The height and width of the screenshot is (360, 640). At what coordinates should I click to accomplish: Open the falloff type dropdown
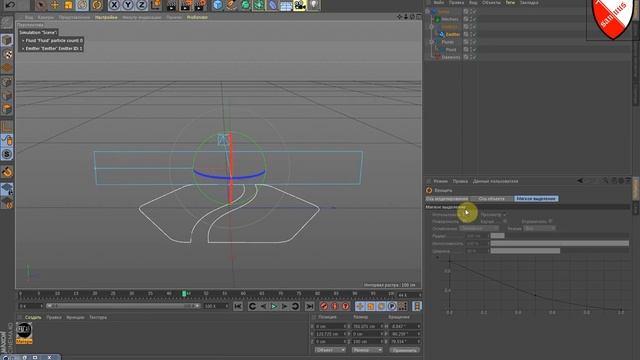pyautogui.click(x=479, y=229)
